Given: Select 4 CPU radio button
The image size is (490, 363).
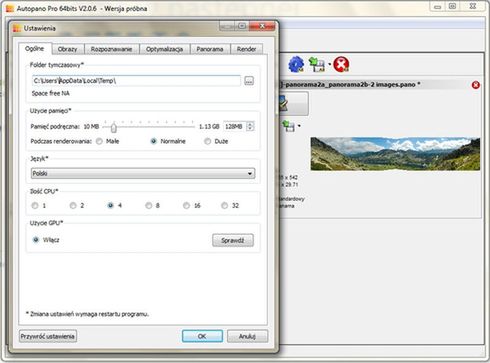Looking at the screenshot, I should pos(111,206).
